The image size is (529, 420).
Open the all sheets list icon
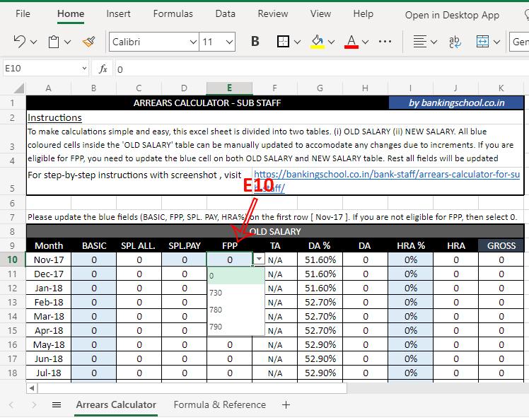click(57, 405)
